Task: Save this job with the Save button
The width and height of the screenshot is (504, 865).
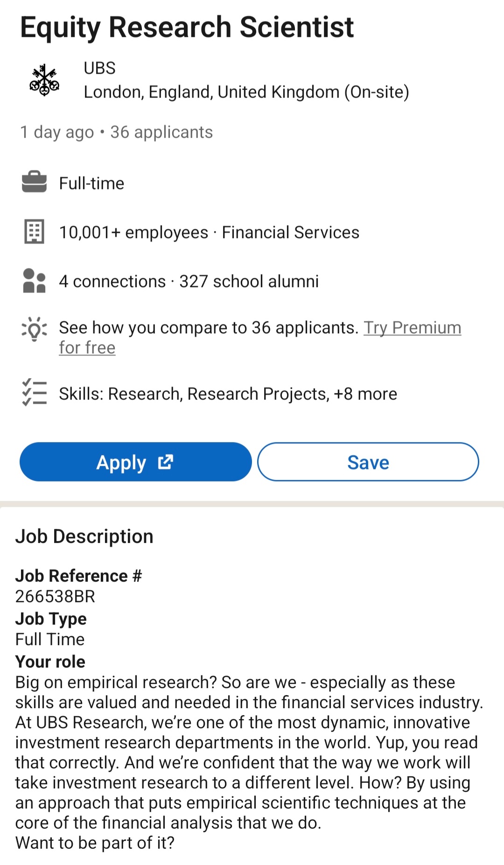Action: [368, 462]
